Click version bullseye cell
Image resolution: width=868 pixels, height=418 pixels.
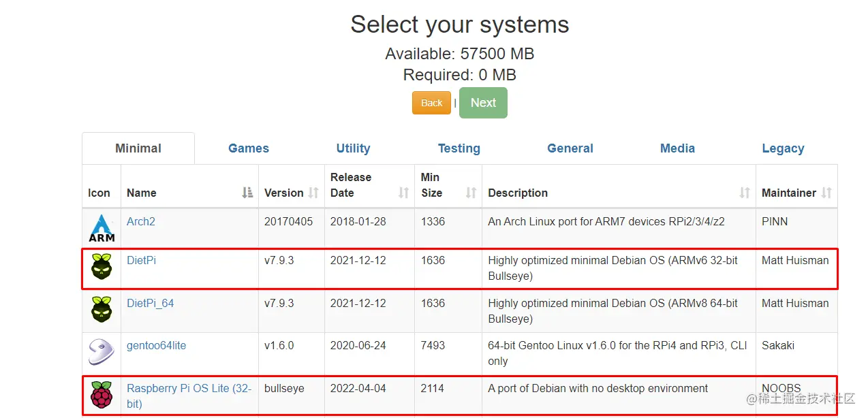[284, 388]
